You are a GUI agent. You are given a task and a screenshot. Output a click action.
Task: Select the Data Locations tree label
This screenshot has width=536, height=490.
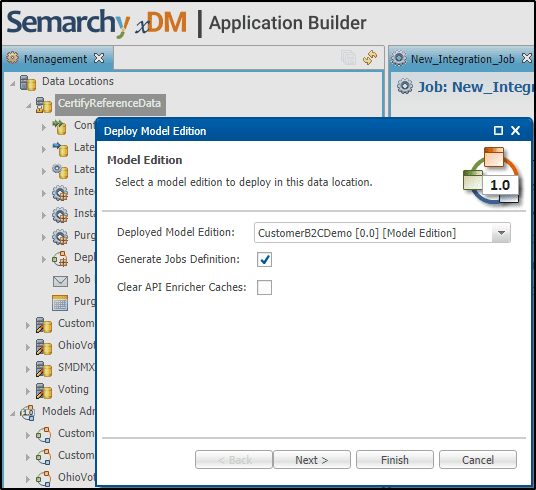click(78, 81)
